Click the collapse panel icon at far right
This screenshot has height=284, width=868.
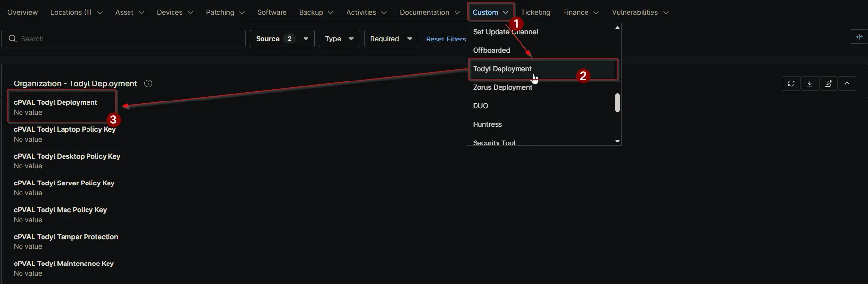(859, 37)
